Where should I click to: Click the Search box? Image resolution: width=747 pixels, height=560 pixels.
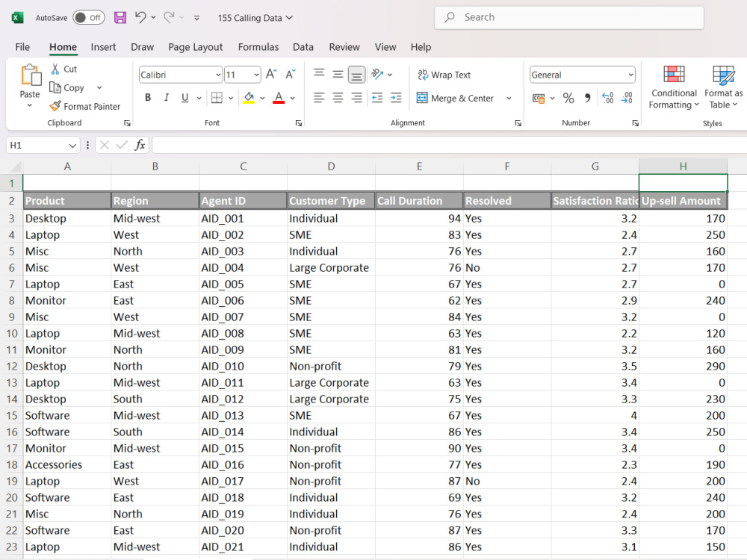click(568, 18)
